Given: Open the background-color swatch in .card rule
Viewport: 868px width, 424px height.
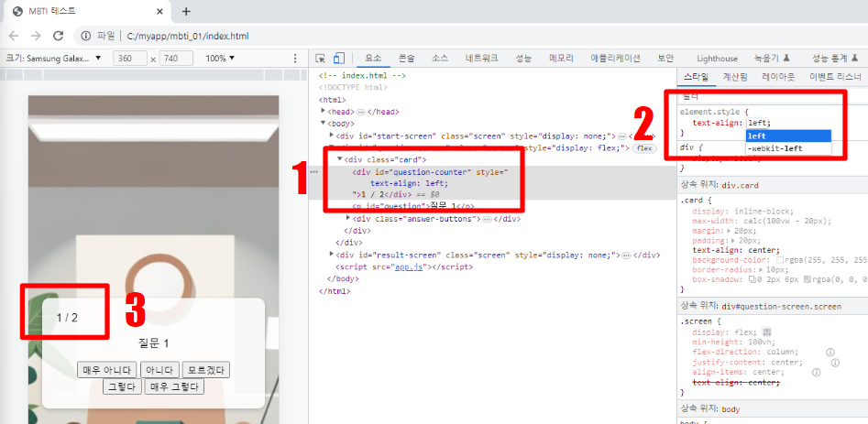Looking at the screenshot, I should [x=779, y=260].
